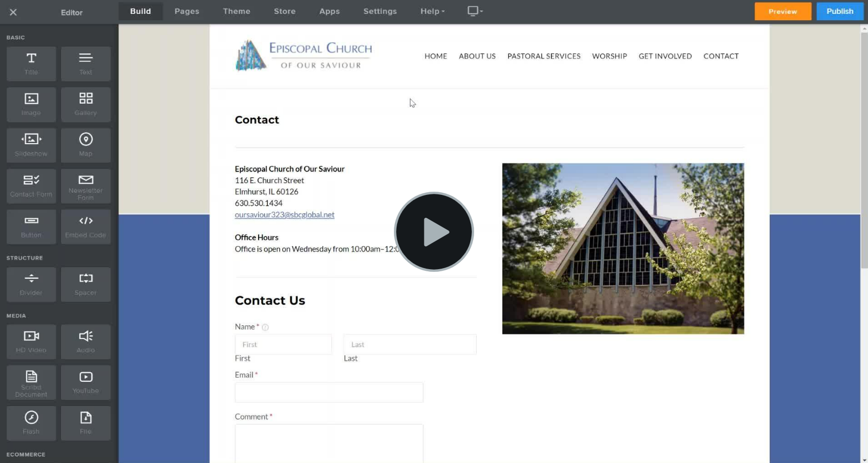Image resolution: width=868 pixels, height=463 pixels.
Task: Choose the Embed Code element
Action: click(86, 227)
